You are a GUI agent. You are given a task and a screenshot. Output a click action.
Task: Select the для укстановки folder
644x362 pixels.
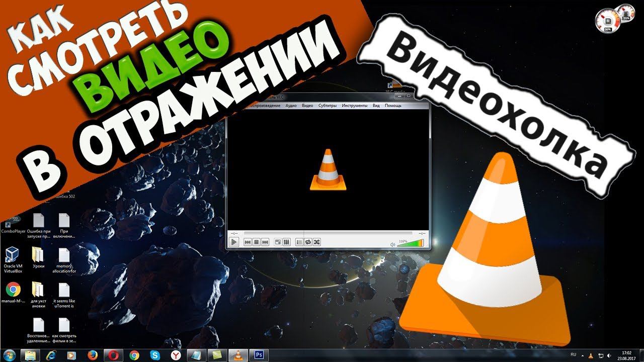pyautogui.click(x=38, y=295)
